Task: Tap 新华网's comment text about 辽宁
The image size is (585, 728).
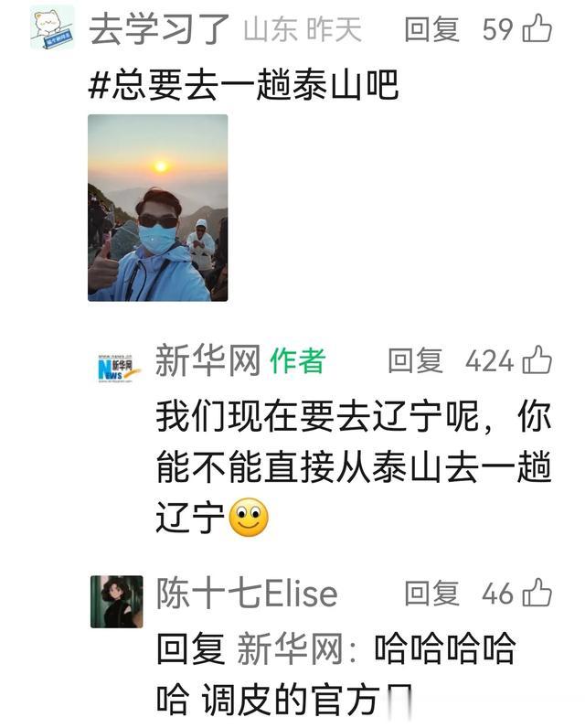Action: tap(354, 466)
